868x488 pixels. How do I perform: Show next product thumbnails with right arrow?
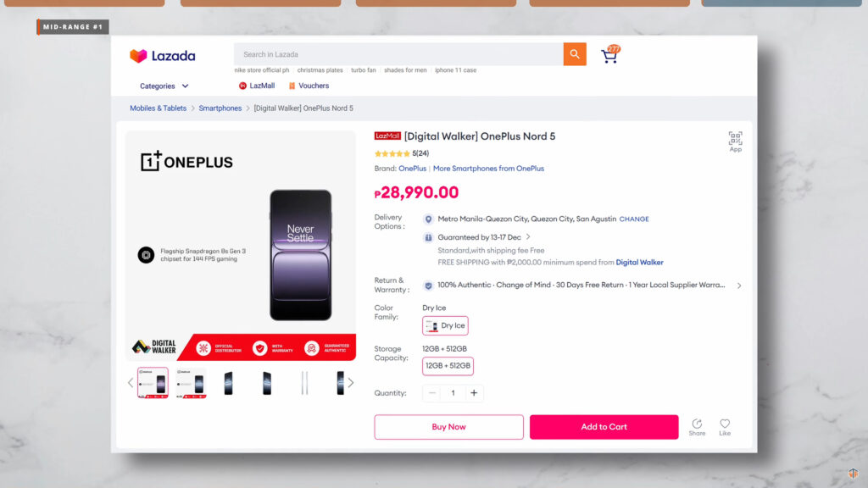[351, 383]
